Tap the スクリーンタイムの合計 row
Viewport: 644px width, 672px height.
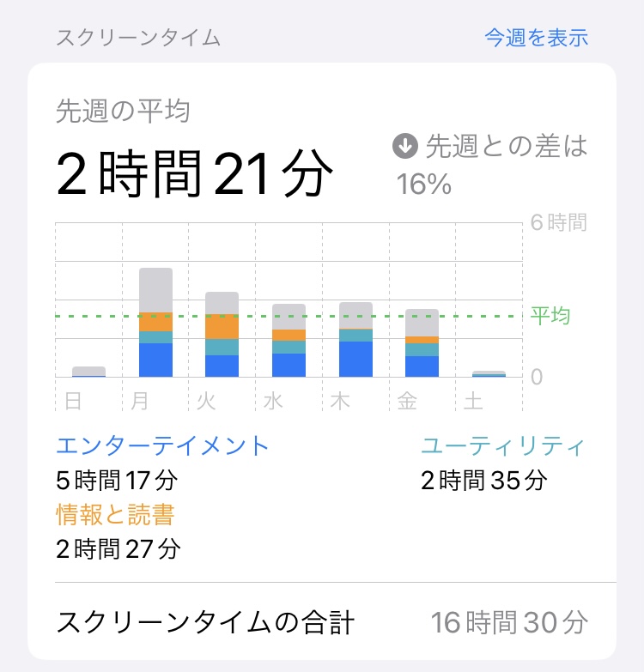pos(322,622)
